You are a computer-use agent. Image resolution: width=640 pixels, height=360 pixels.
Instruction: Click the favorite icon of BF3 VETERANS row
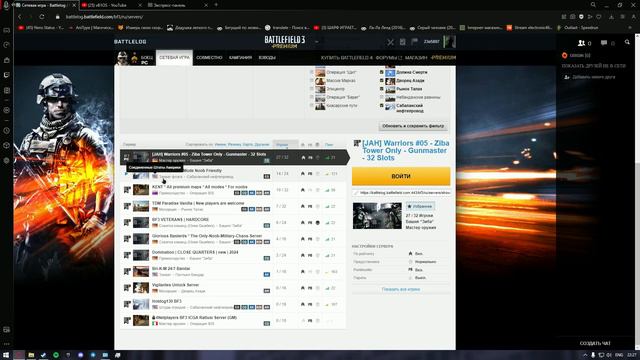tap(127, 222)
